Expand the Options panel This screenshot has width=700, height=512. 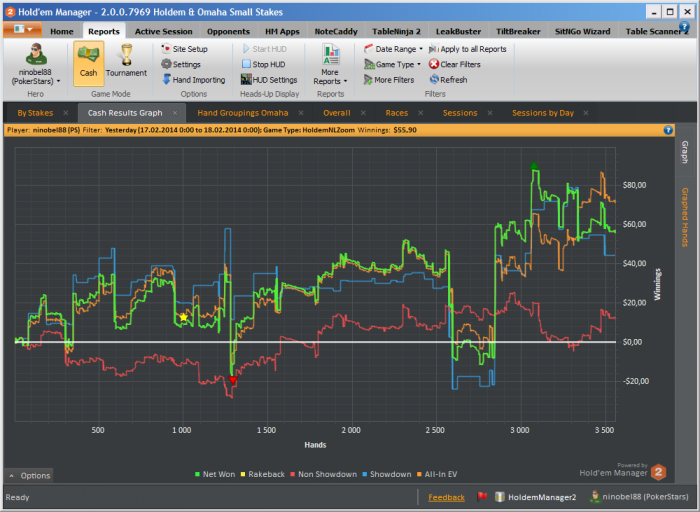pos(29,475)
